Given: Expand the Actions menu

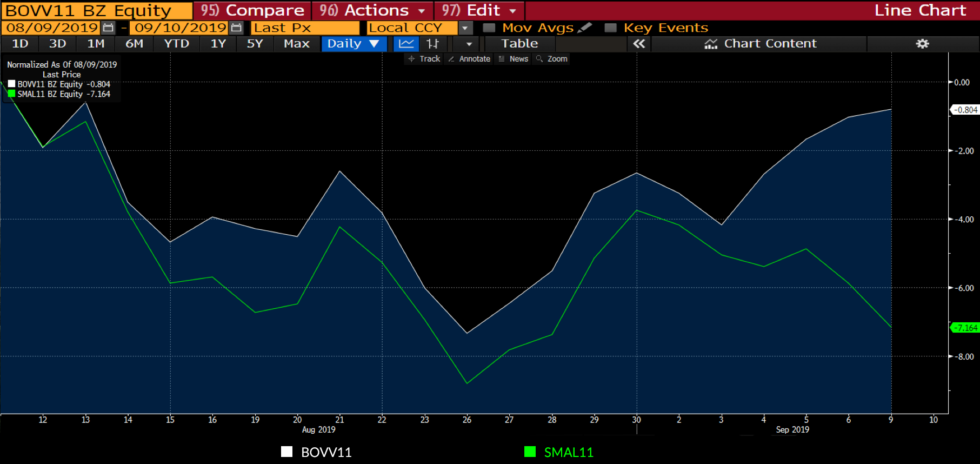Looking at the screenshot, I should 372,10.
